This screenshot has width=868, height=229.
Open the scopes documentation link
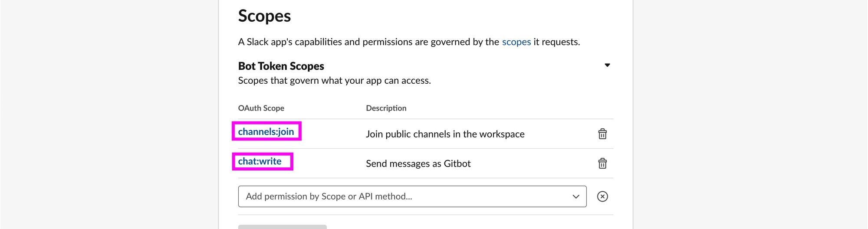516,42
